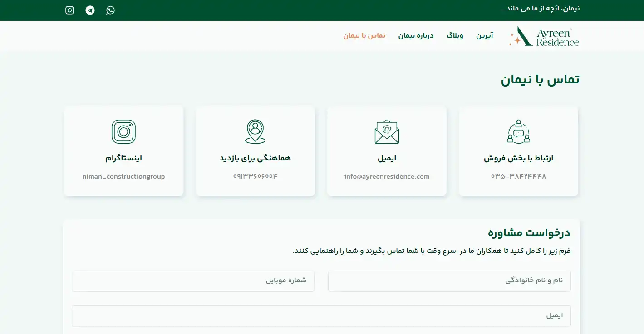Click the ارتباط با بخش فروش card title

pyautogui.click(x=518, y=158)
